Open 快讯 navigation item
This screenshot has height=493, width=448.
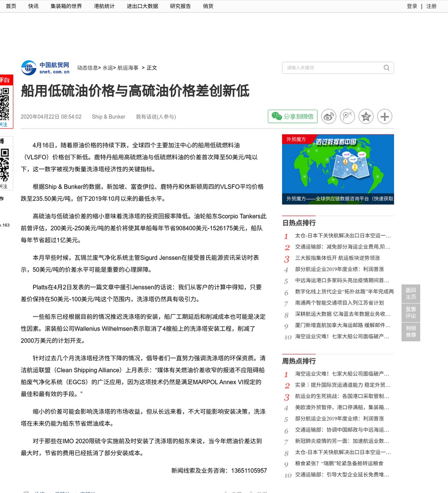tap(33, 6)
